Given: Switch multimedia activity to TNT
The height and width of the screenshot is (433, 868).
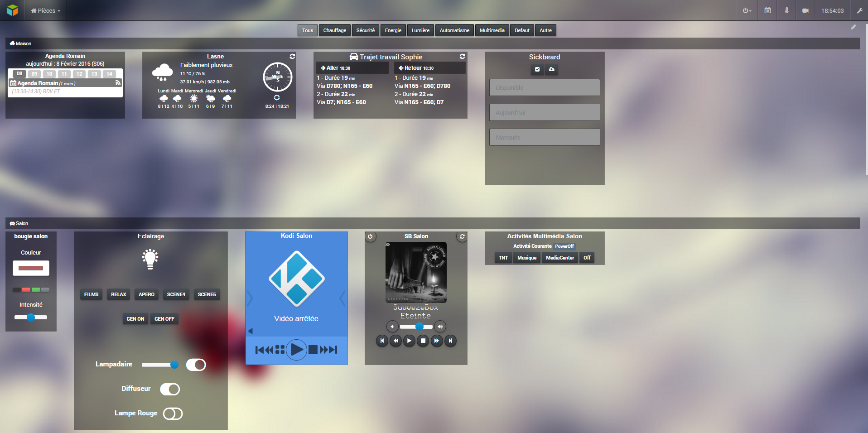Looking at the screenshot, I should pyautogui.click(x=503, y=258).
